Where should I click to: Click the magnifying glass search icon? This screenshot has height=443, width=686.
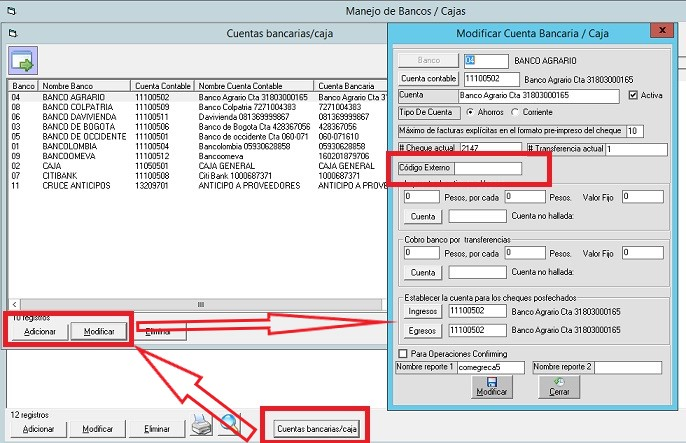[x=231, y=426]
